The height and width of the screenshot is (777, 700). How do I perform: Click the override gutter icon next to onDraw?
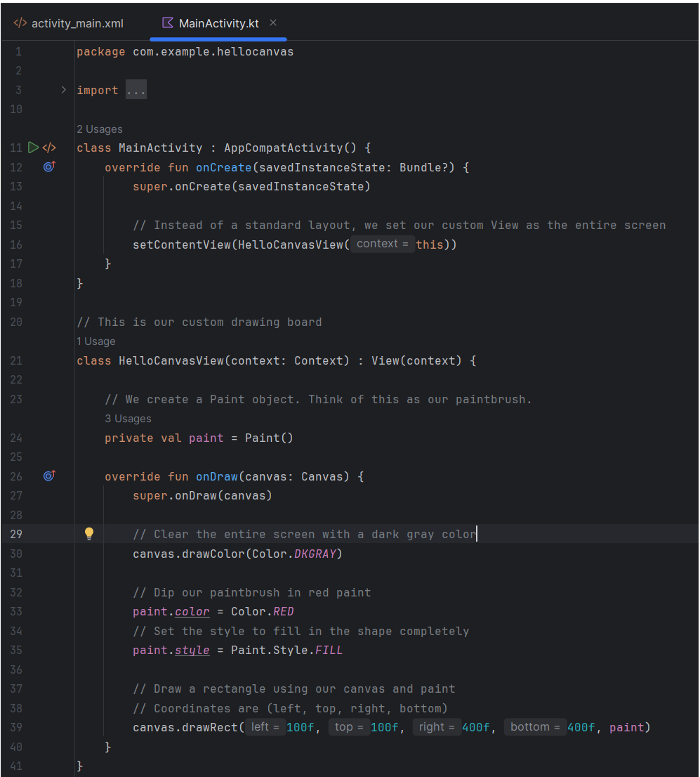(49, 476)
